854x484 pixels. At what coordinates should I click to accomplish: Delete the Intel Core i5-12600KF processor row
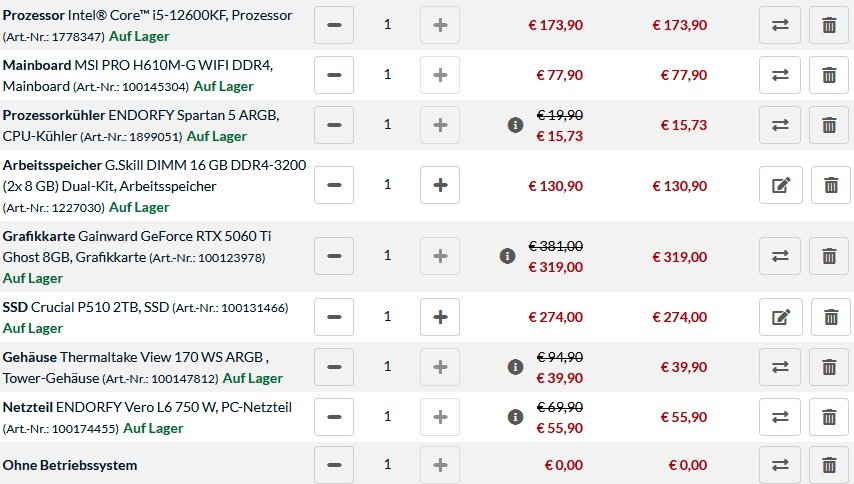click(x=829, y=25)
